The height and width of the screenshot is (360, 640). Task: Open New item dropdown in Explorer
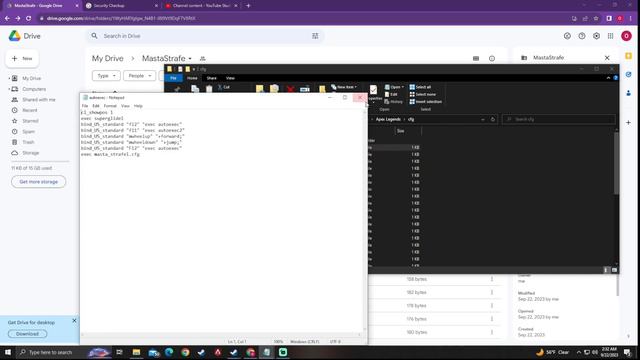344,87
